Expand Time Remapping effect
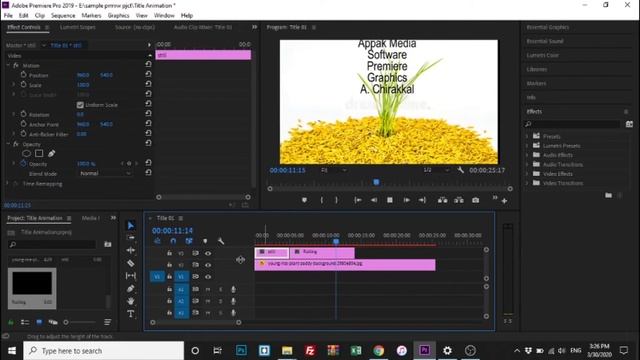The width and height of the screenshot is (640, 360). (7, 184)
